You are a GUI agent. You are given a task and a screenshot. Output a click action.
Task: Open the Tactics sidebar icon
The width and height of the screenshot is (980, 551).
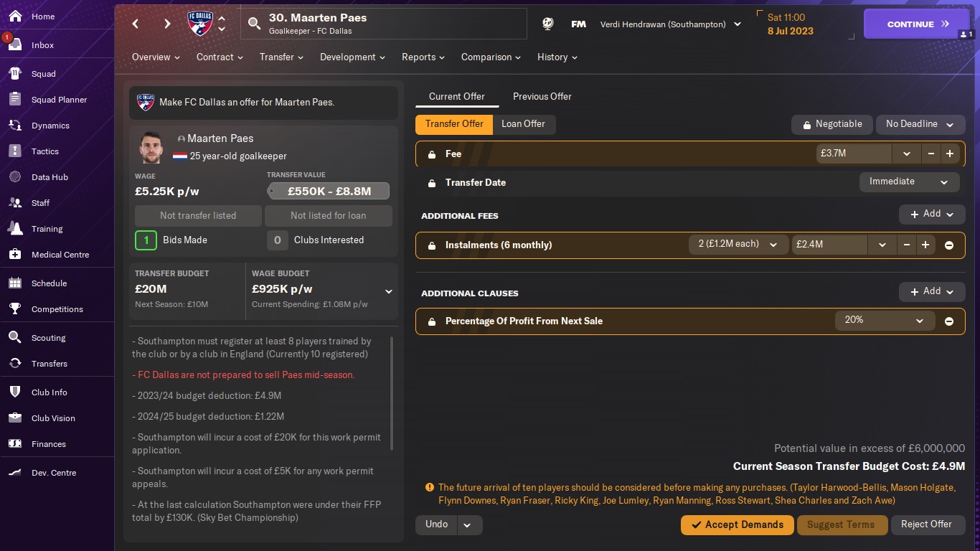point(15,151)
